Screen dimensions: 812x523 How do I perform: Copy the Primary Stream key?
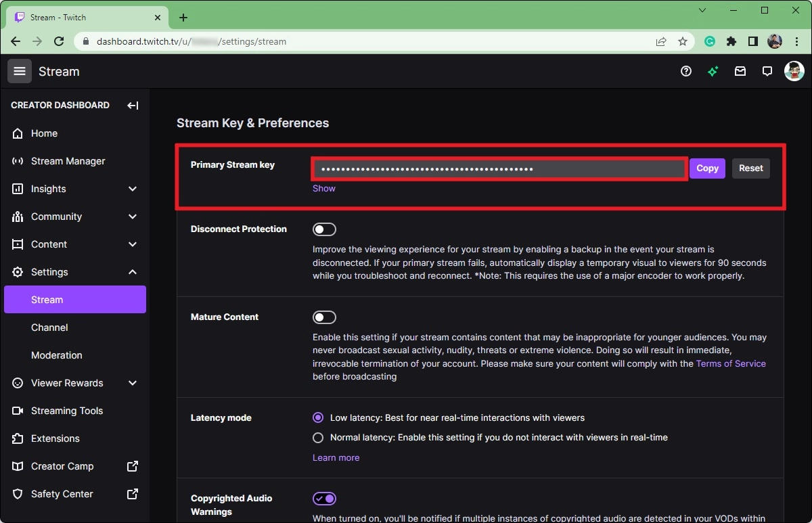(x=706, y=168)
